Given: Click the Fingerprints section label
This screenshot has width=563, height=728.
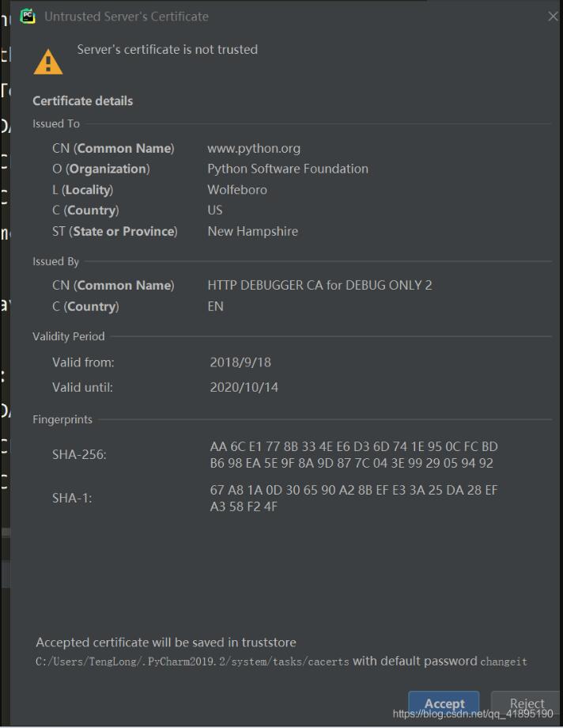Looking at the screenshot, I should [x=62, y=419].
